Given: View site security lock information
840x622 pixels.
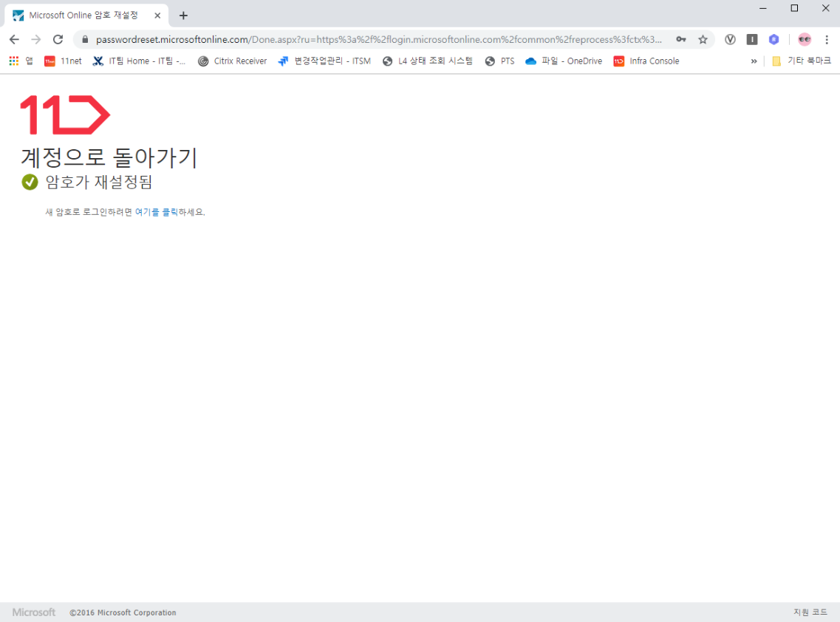Looking at the screenshot, I should pyautogui.click(x=85, y=40).
